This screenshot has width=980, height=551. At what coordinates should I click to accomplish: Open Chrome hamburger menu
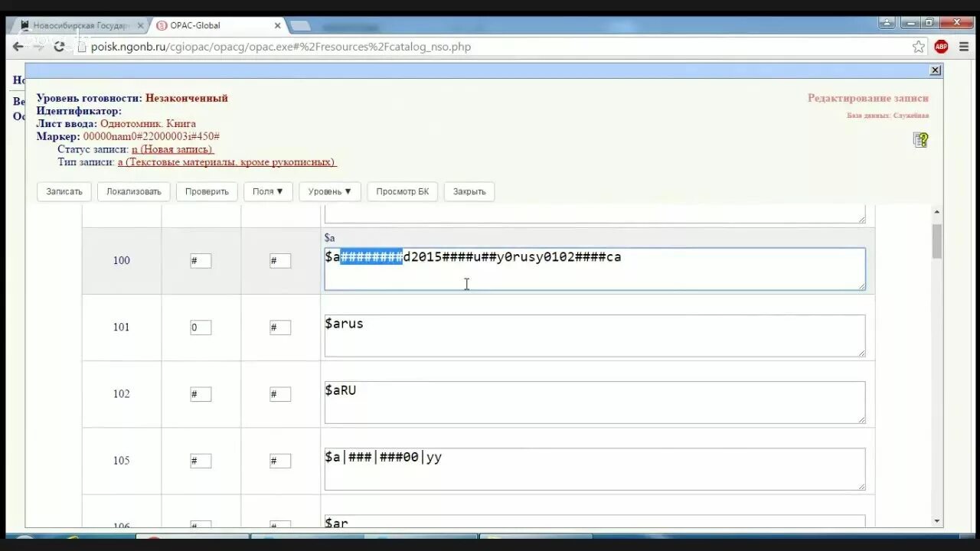(x=963, y=47)
